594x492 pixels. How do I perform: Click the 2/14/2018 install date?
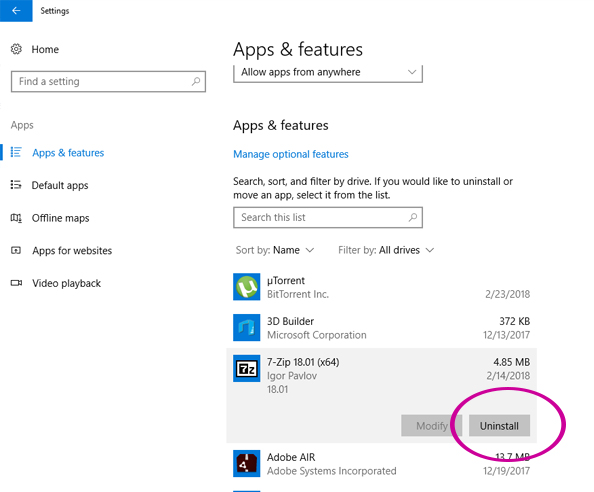(x=508, y=376)
